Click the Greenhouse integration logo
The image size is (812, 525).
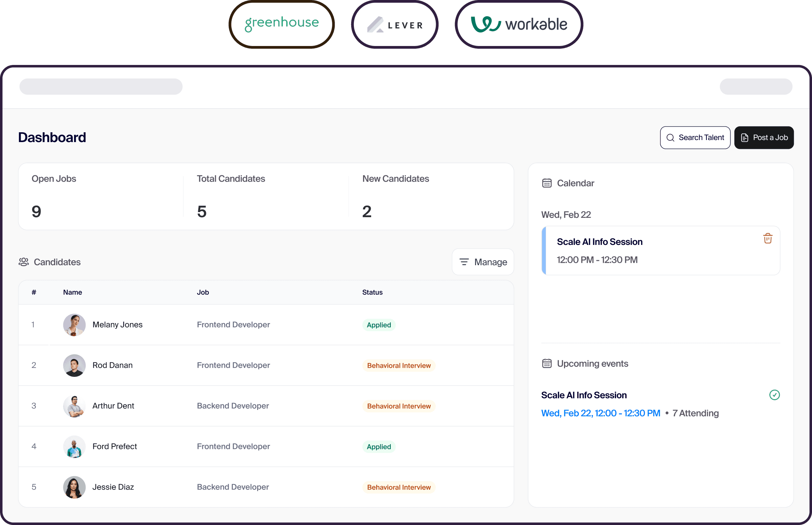click(281, 24)
